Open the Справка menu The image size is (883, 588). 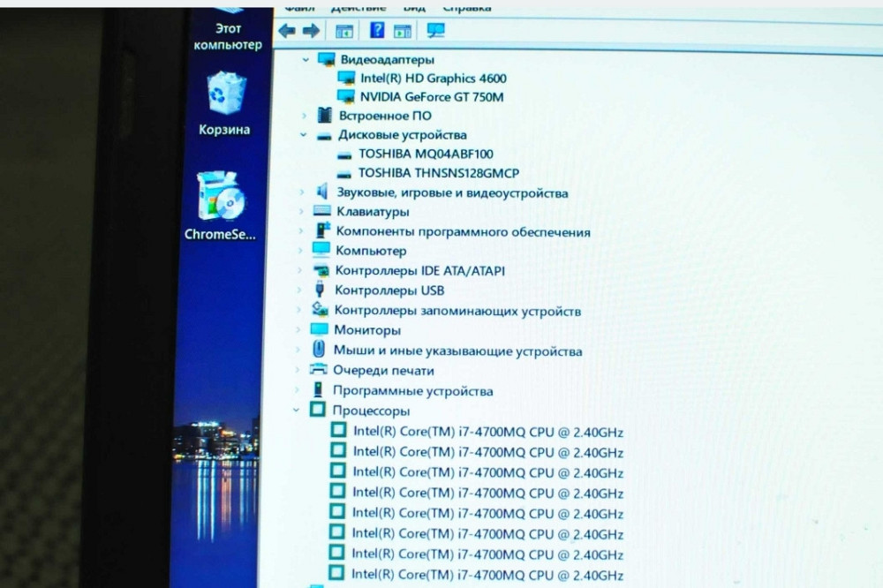pyautogui.click(x=466, y=7)
